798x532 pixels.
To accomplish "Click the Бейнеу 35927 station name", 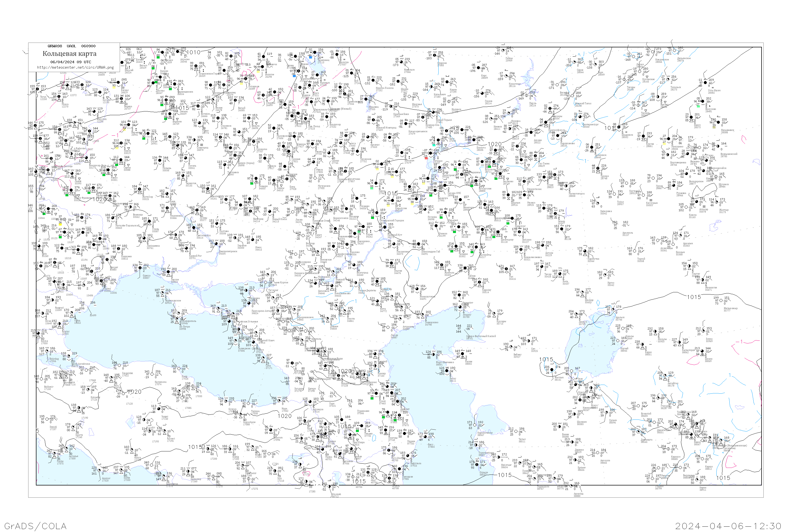I will (517, 355).
